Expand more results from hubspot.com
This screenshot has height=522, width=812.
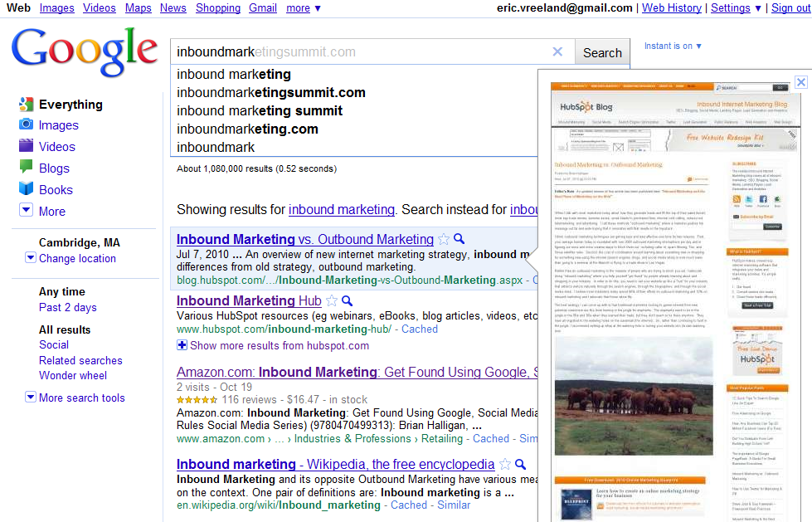182,345
